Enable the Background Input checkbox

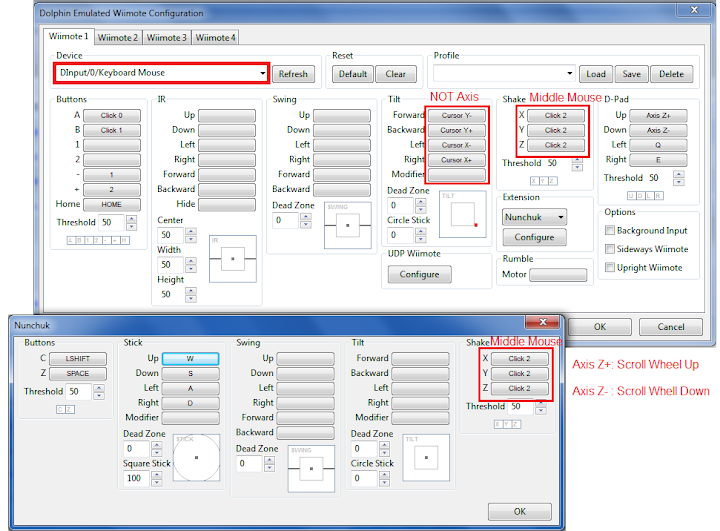coord(610,230)
